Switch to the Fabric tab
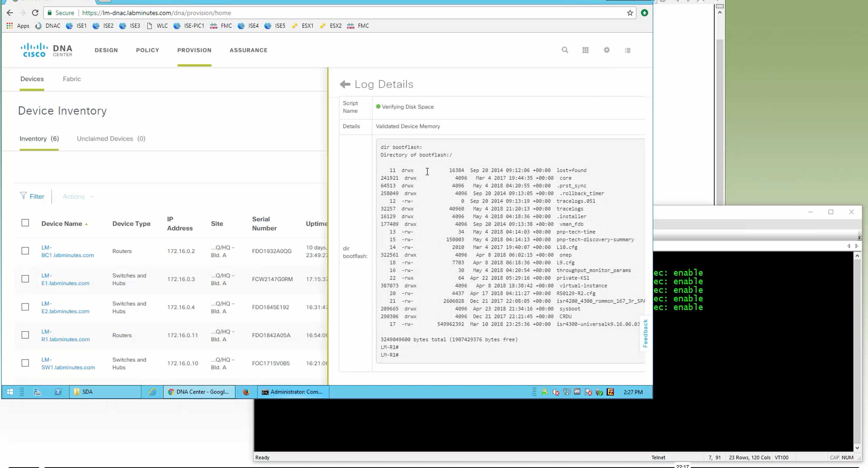The height and width of the screenshot is (468, 868). (72, 79)
